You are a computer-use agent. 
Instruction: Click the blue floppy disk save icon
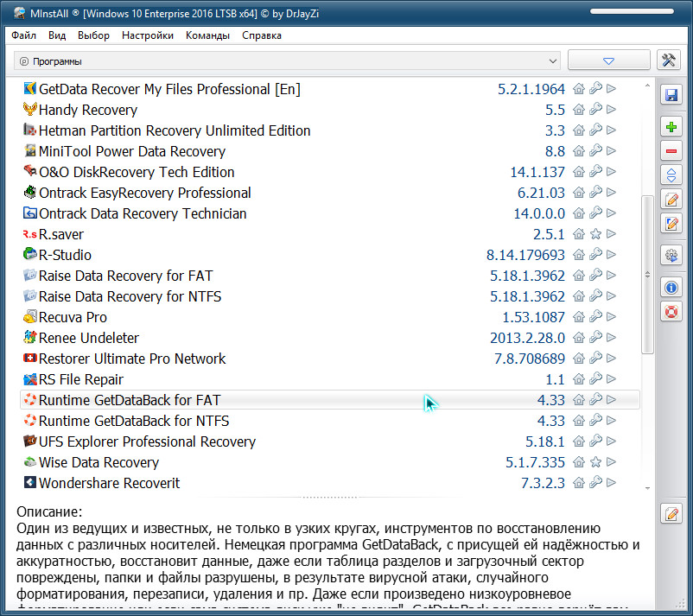(671, 95)
